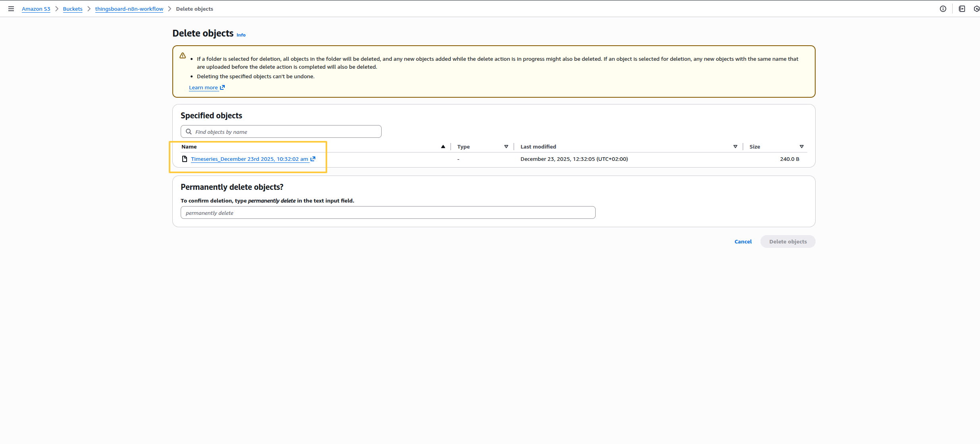
Task: Open the Info link beside Delete objects
Action: (241, 35)
